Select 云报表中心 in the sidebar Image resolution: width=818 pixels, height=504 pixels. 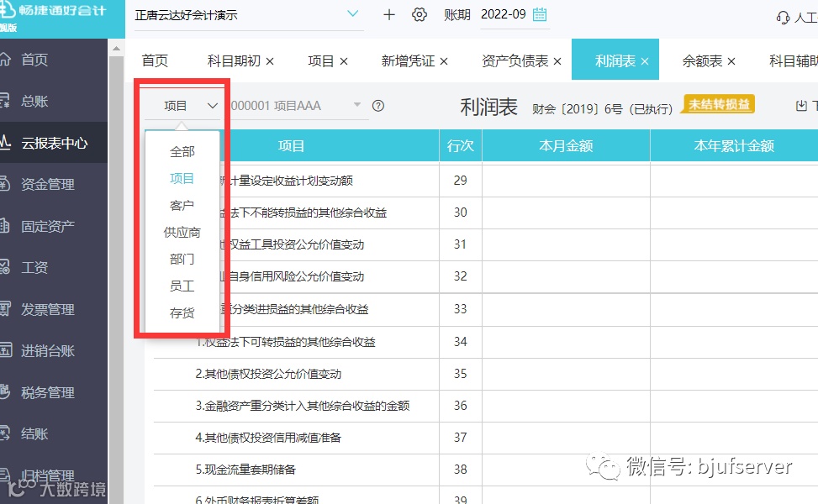[54, 143]
